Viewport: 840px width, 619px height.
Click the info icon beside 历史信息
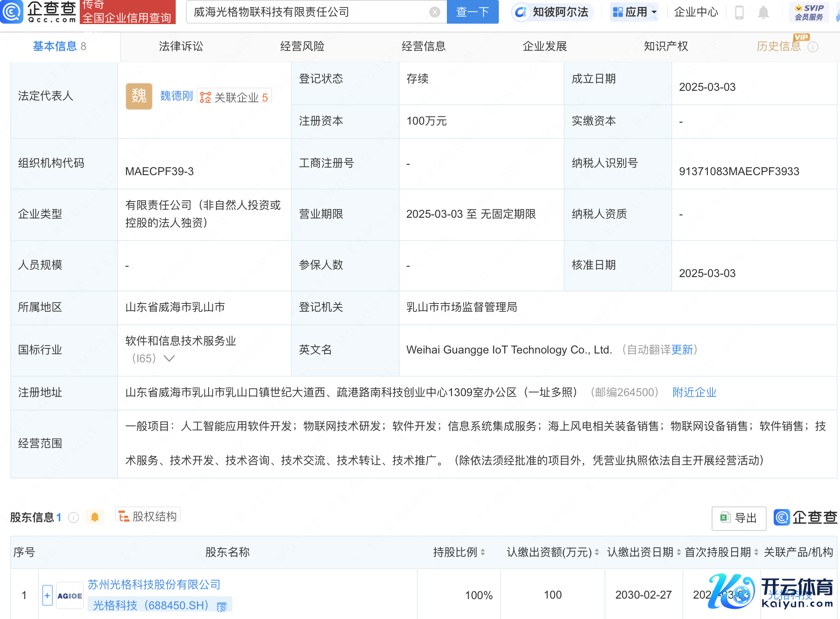[813, 47]
